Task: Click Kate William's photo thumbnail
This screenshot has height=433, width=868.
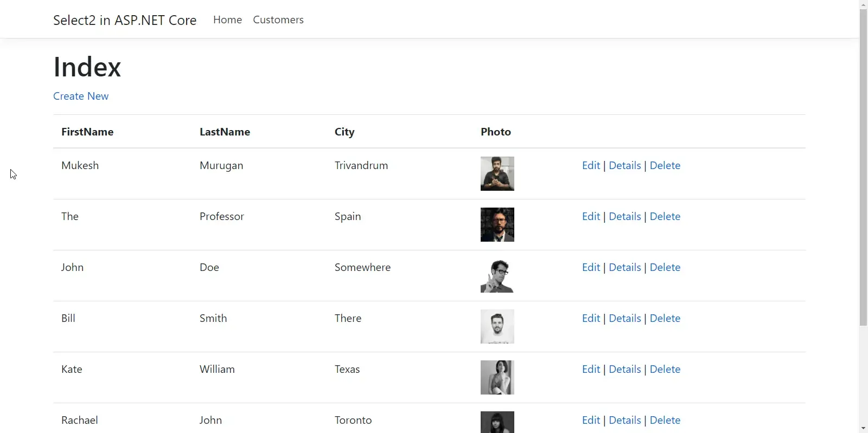Action: (x=497, y=377)
